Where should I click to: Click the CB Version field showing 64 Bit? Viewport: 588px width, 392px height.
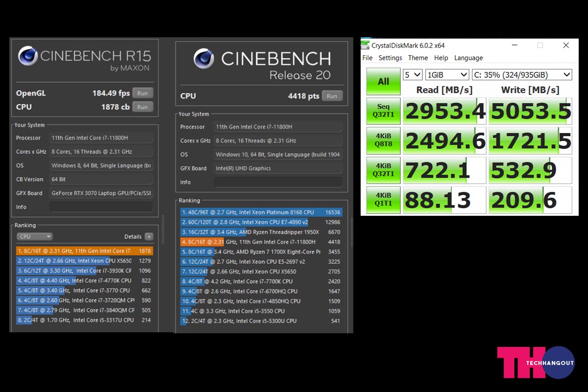coord(101,179)
